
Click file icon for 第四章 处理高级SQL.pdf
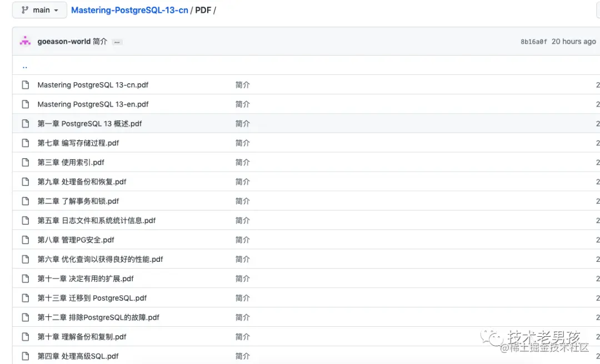(x=25, y=356)
